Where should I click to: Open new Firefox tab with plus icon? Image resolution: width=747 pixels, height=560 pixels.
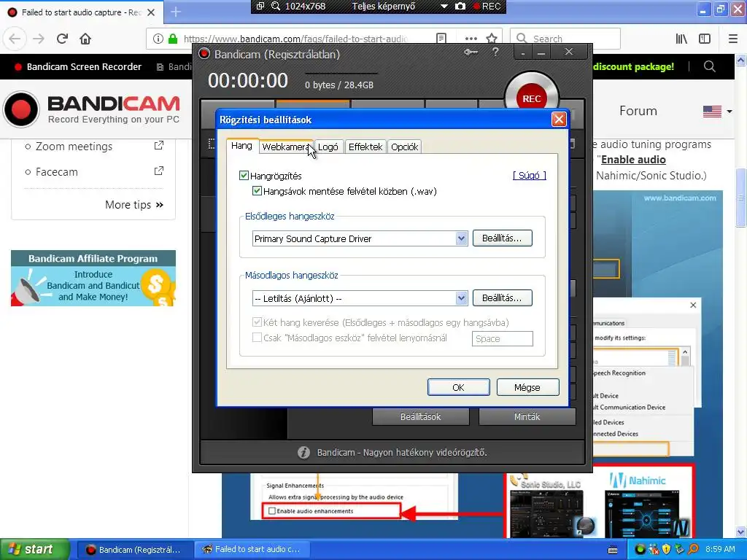176,12
